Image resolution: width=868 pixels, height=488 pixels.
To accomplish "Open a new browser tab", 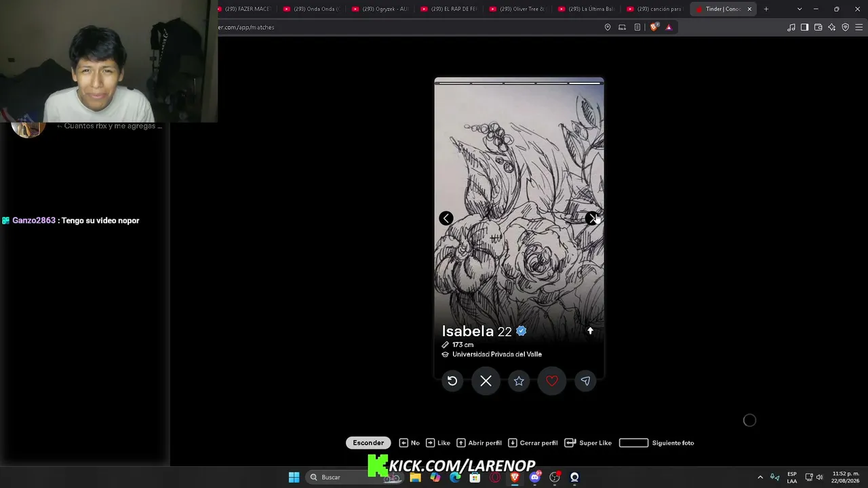I will click(766, 9).
